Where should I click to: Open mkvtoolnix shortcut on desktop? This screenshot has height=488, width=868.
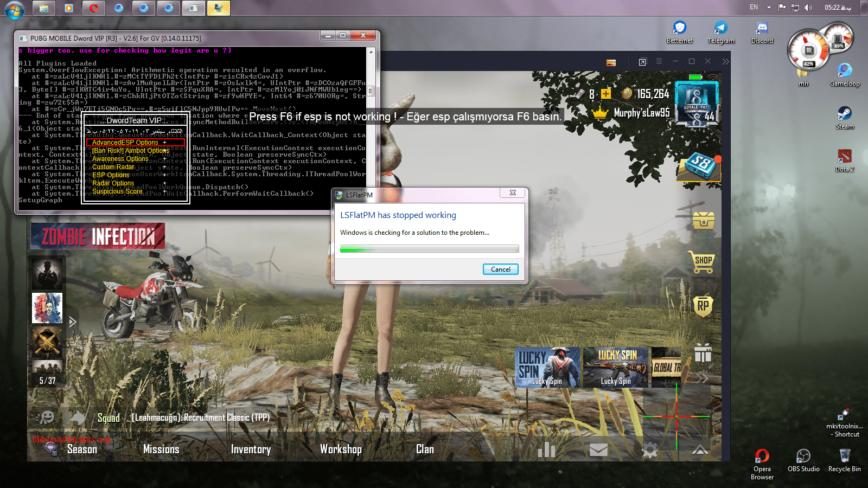[845, 423]
